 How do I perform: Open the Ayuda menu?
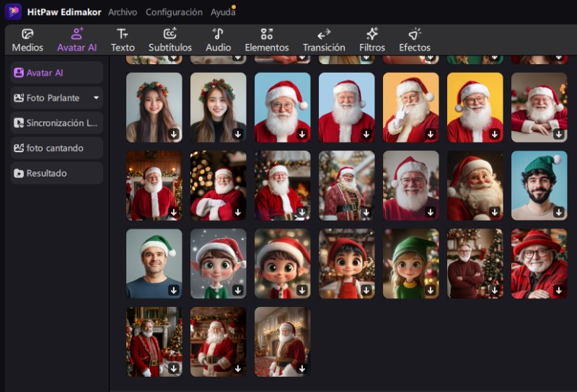pyautogui.click(x=223, y=12)
